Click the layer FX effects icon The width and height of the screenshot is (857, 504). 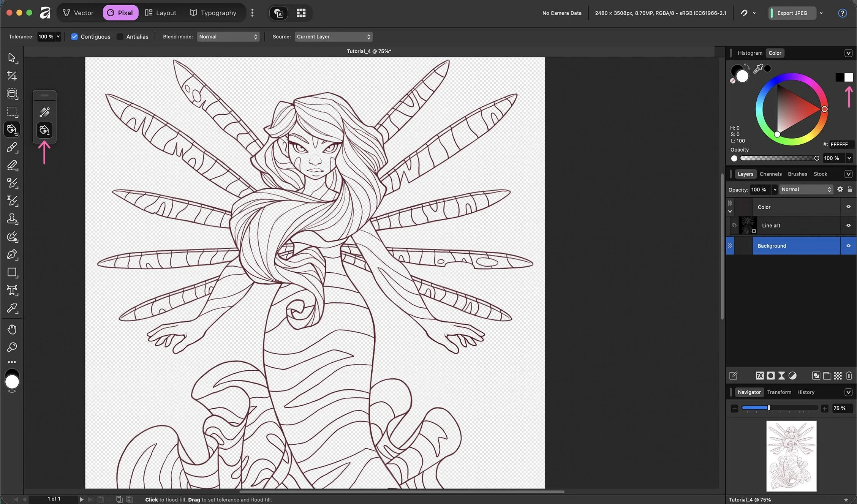pos(759,376)
